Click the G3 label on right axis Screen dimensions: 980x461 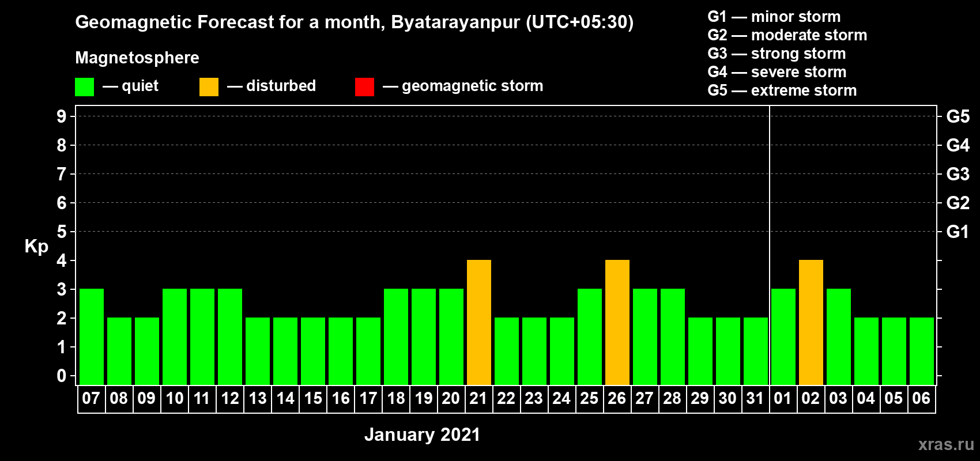tap(958, 174)
